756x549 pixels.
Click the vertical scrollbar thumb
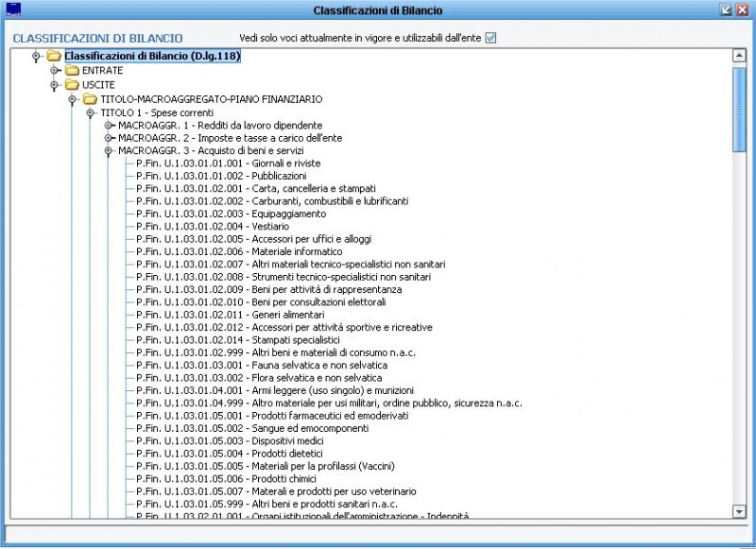click(739, 110)
